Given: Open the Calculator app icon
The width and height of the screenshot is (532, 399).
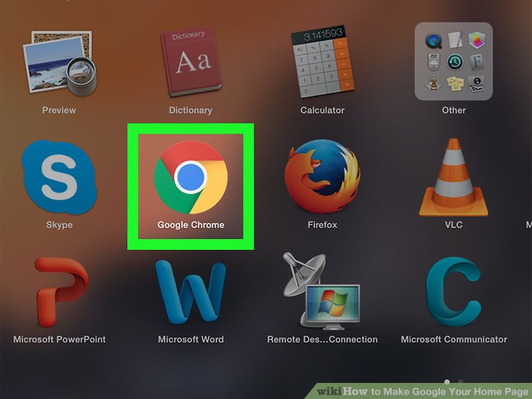Looking at the screenshot, I should pos(323,61).
